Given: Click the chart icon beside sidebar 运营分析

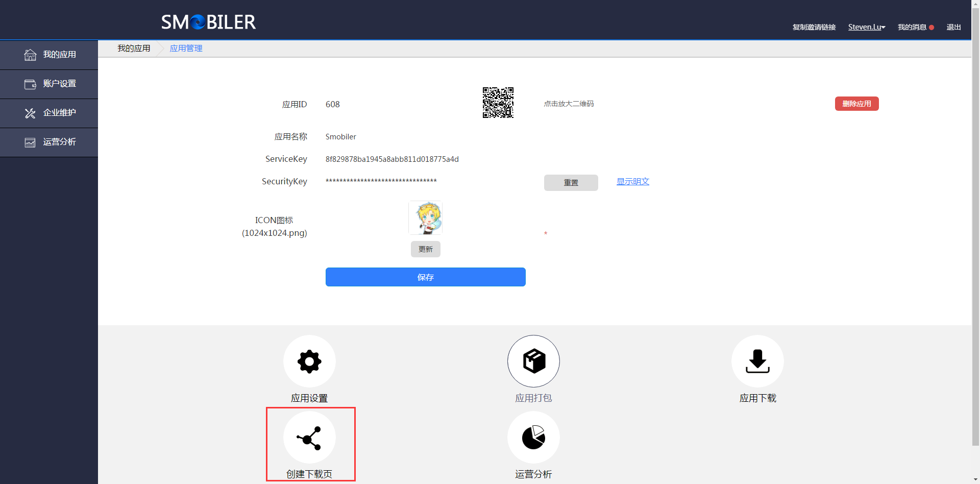Looking at the screenshot, I should click(x=30, y=142).
